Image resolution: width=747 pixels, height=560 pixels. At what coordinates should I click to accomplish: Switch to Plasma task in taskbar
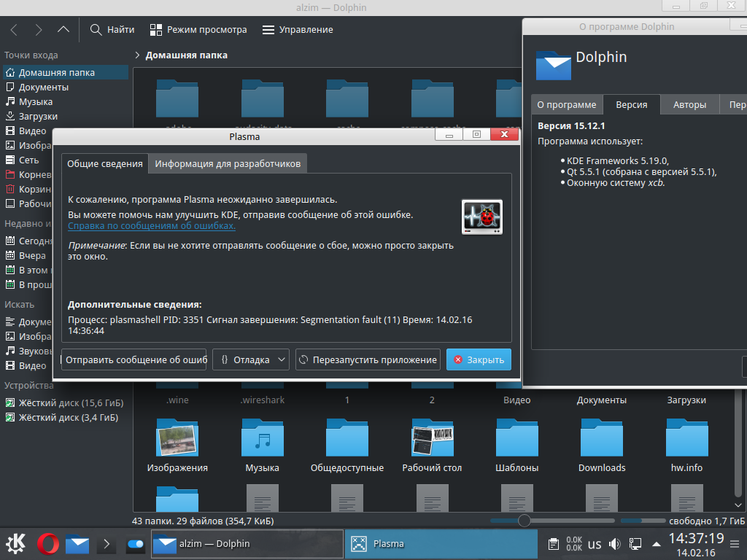coord(441,544)
